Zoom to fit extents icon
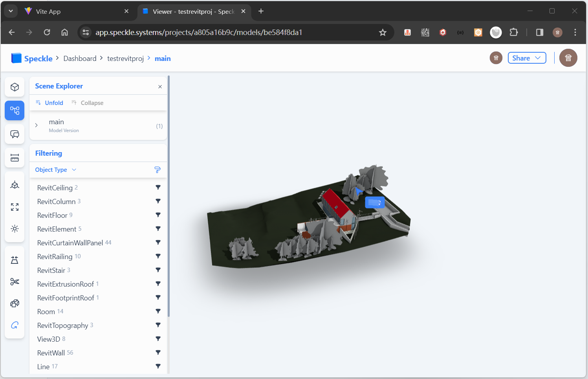Screen dimensions: 588x379 pos(15,207)
